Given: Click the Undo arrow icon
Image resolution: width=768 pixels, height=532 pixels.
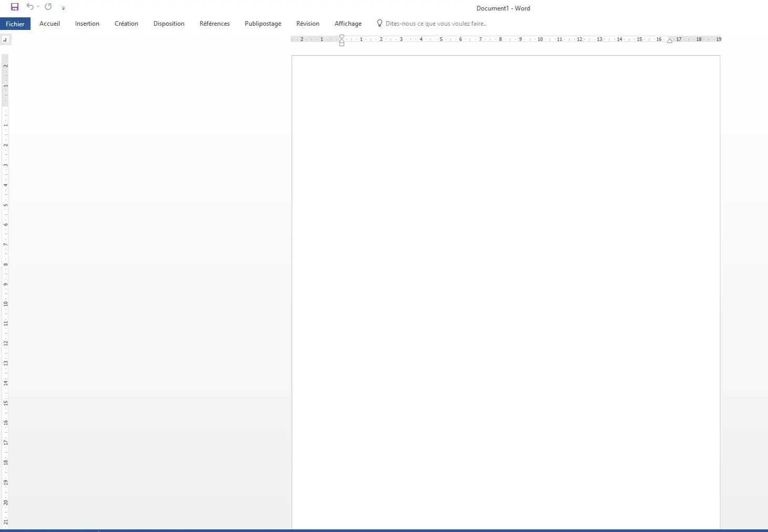Looking at the screenshot, I should pyautogui.click(x=30, y=7).
